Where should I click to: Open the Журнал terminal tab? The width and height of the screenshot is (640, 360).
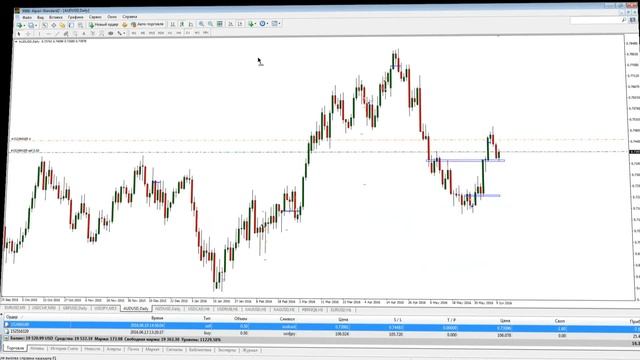250,350
